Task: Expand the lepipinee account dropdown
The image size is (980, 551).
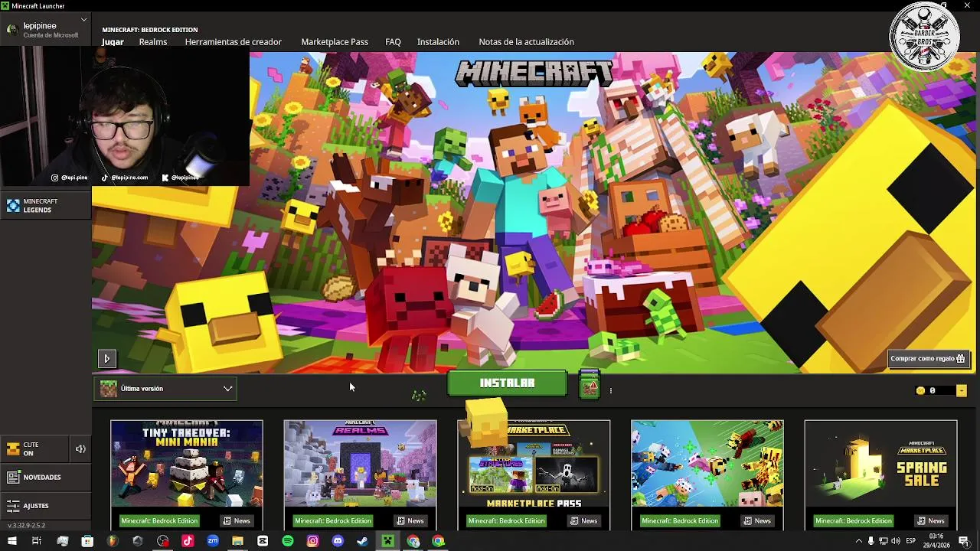Action: coord(46,30)
